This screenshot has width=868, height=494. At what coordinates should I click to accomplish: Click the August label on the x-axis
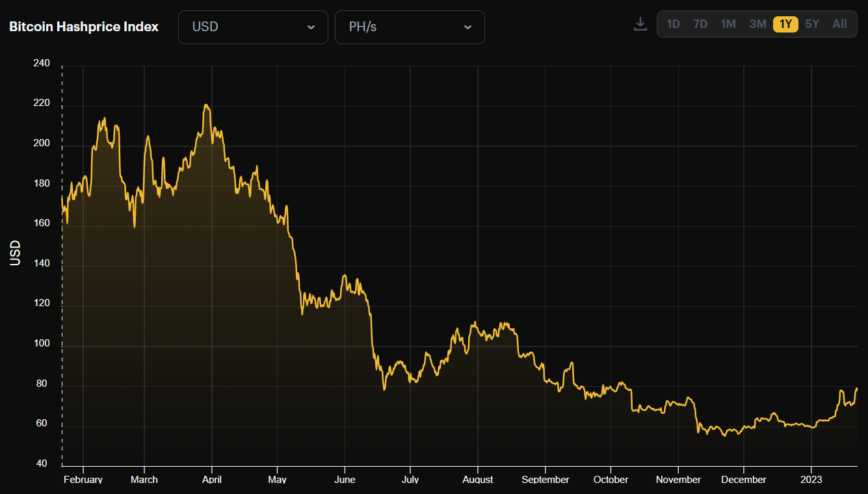click(478, 480)
